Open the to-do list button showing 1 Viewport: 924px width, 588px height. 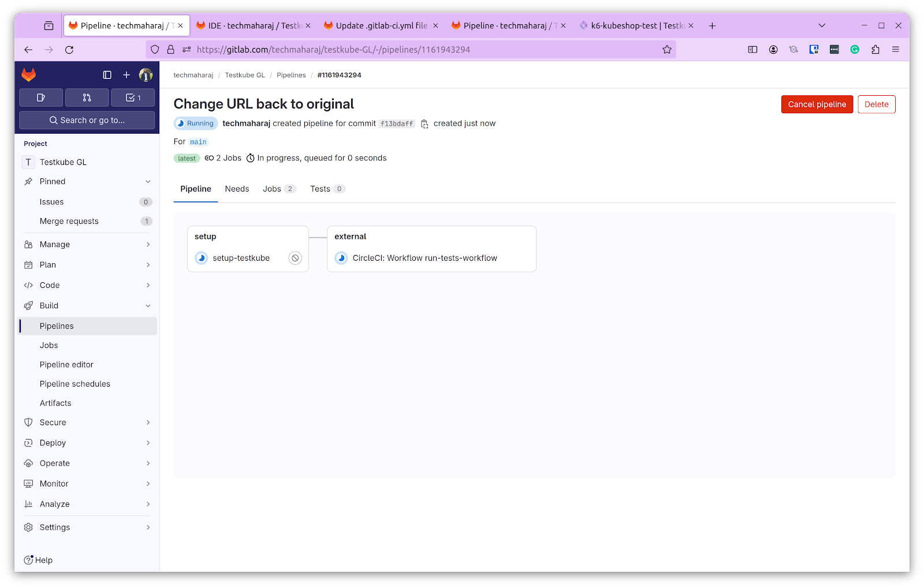click(133, 98)
